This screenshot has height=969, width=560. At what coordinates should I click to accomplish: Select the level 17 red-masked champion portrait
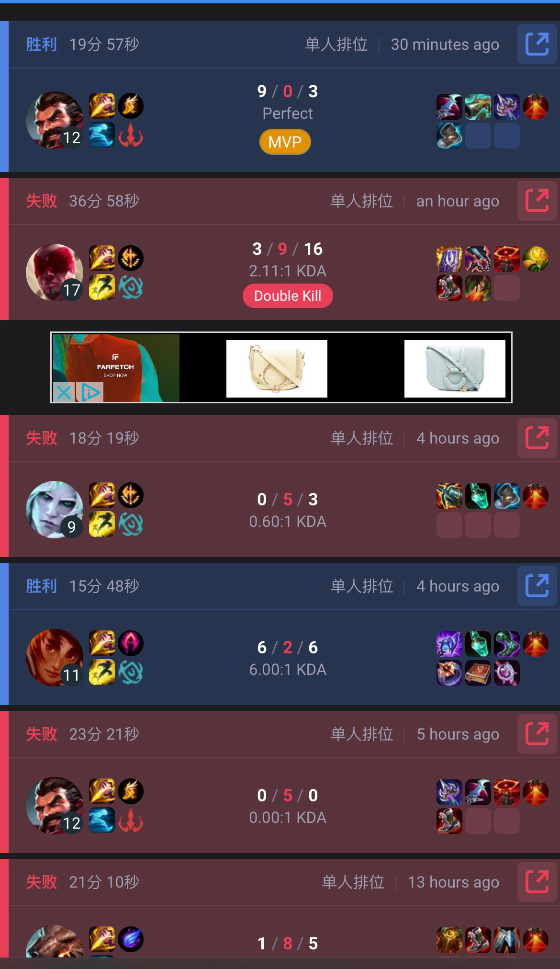pyautogui.click(x=55, y=273)
